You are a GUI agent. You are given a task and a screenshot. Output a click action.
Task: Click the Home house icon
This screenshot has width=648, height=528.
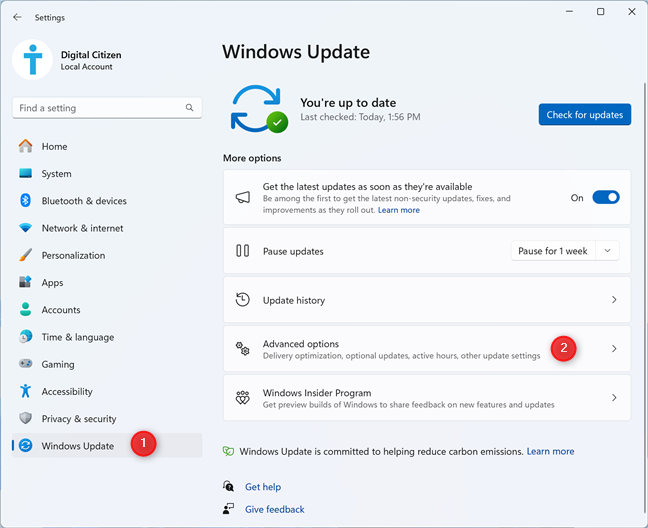[26, 146]
